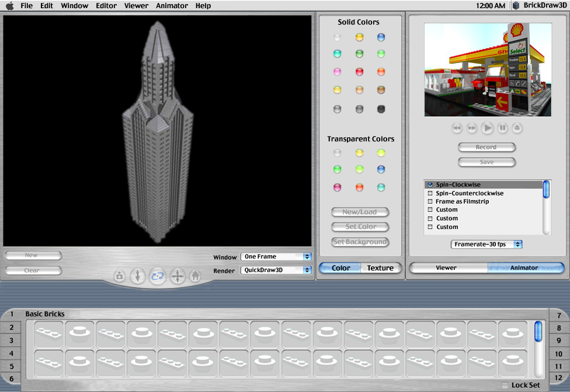Screen dimensions: 570x392
Task: Open the Animator menu
Action: (x=172, y=6)
